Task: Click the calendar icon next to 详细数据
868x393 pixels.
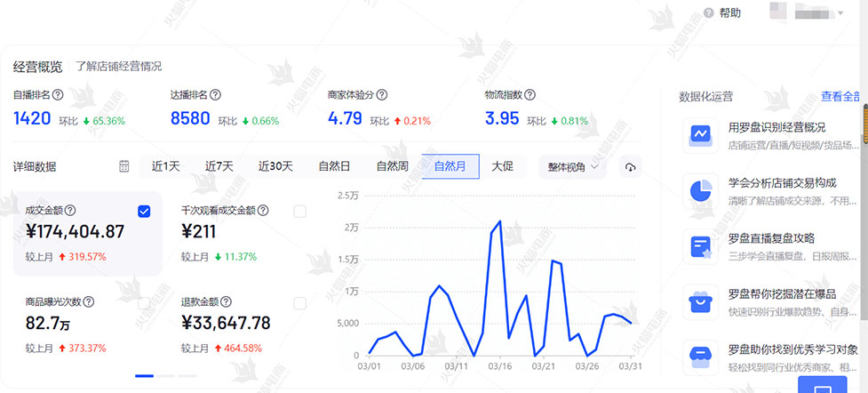Action: point(124,166)
